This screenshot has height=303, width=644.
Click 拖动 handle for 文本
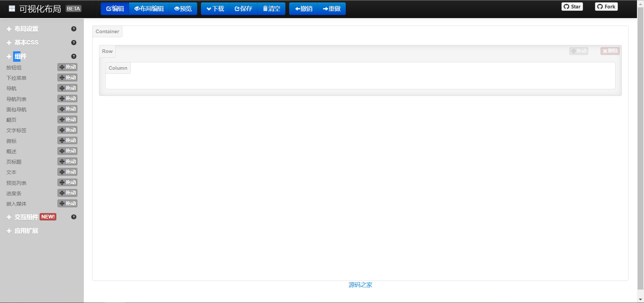pyautogui.click(x=67, y=172)
